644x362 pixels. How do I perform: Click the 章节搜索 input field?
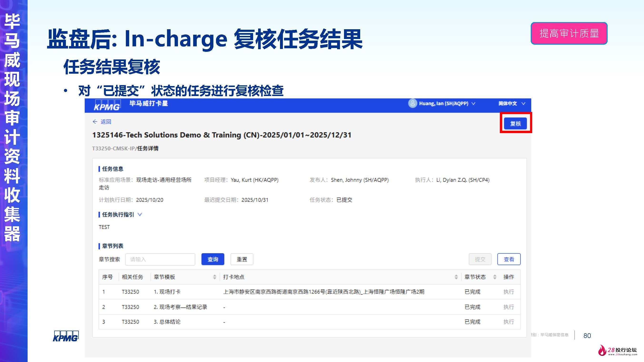[160, 259]
